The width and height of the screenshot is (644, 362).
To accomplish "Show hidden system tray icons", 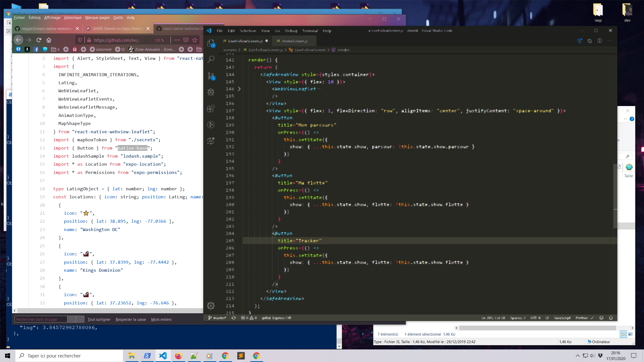I will (578, 355).
